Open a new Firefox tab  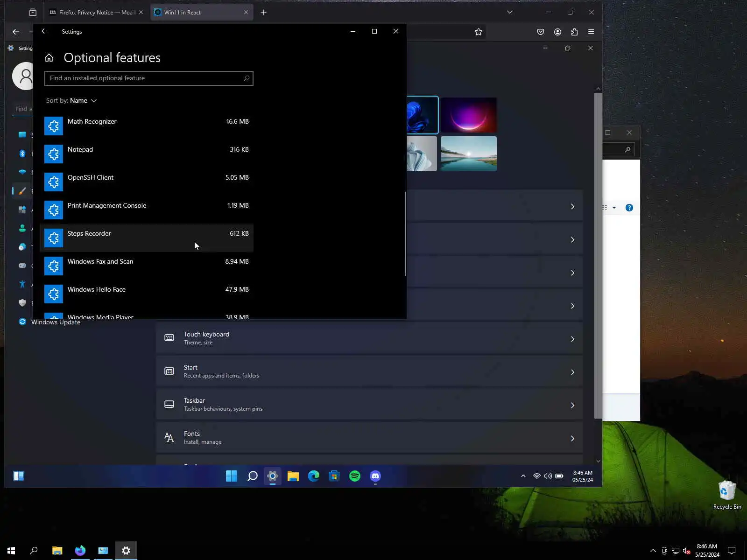[264, 13]
